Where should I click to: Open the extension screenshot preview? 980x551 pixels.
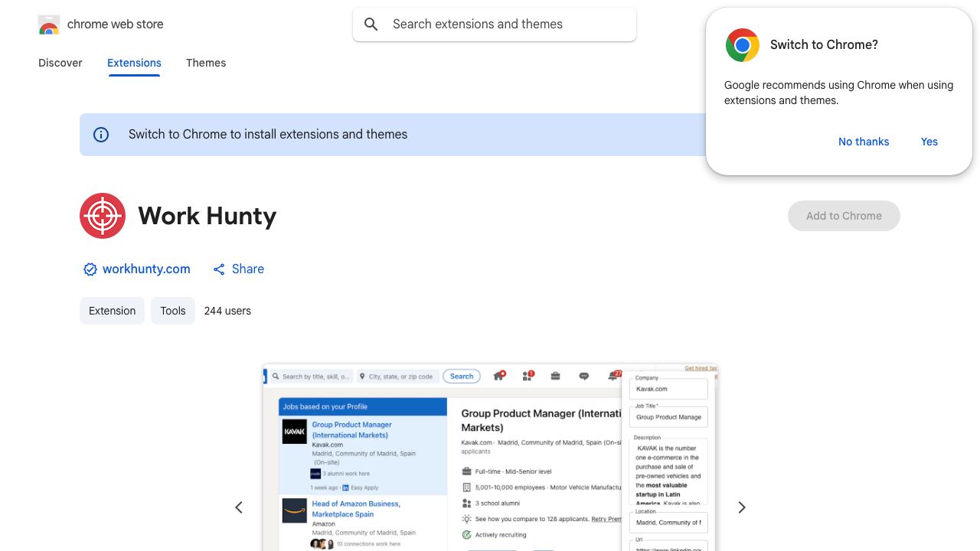490,458
